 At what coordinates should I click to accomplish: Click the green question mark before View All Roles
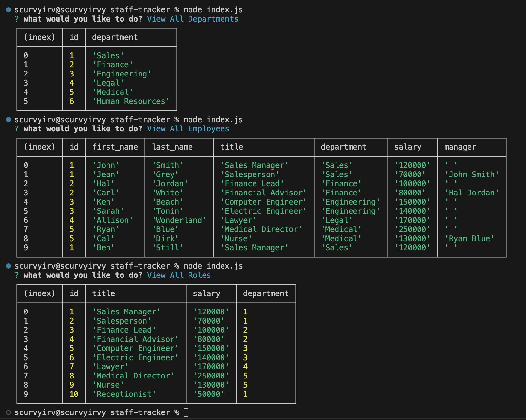pyautogui.click(x=17, y=275)
